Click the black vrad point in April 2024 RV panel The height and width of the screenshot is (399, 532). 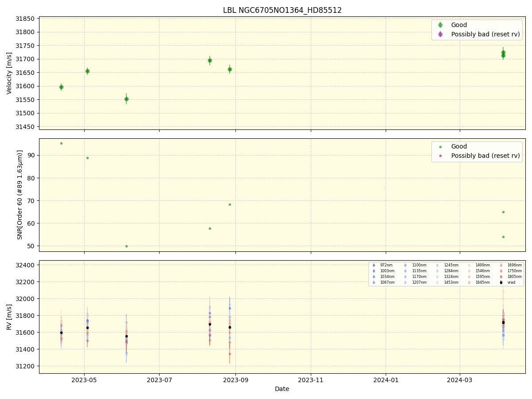click(503, 322)
